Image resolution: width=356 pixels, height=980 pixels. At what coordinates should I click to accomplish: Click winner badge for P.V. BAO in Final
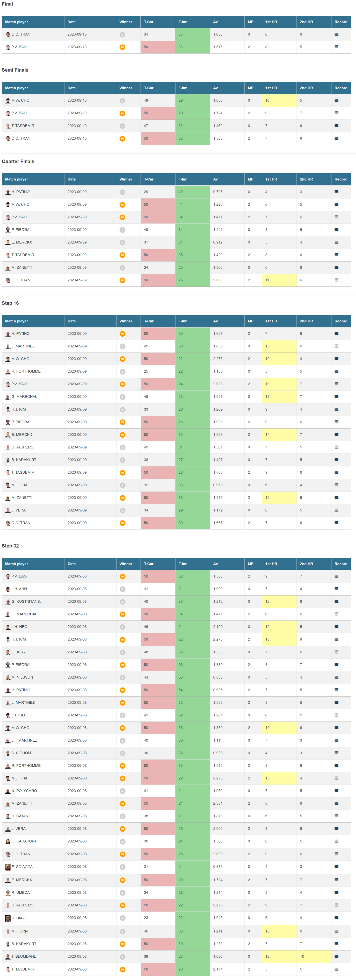click(x=122, y=47)
